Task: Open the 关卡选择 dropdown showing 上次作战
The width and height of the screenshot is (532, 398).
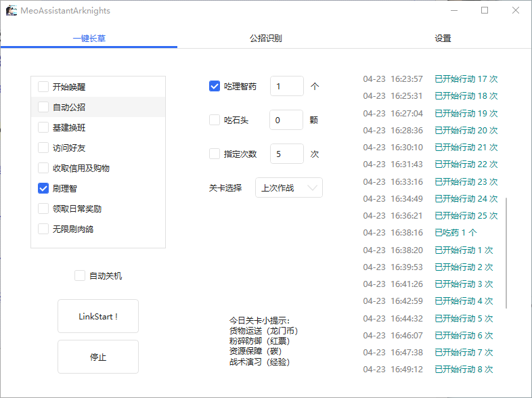Action: [289, 187]
